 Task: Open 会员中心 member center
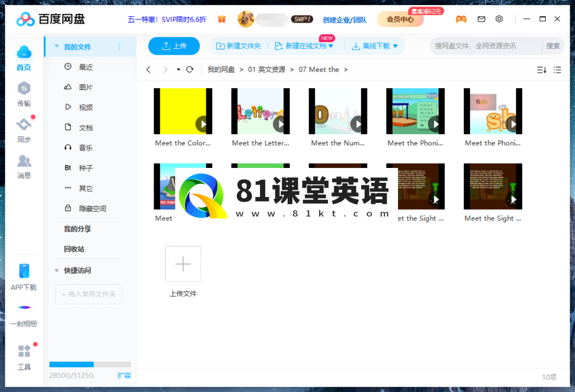400,19
